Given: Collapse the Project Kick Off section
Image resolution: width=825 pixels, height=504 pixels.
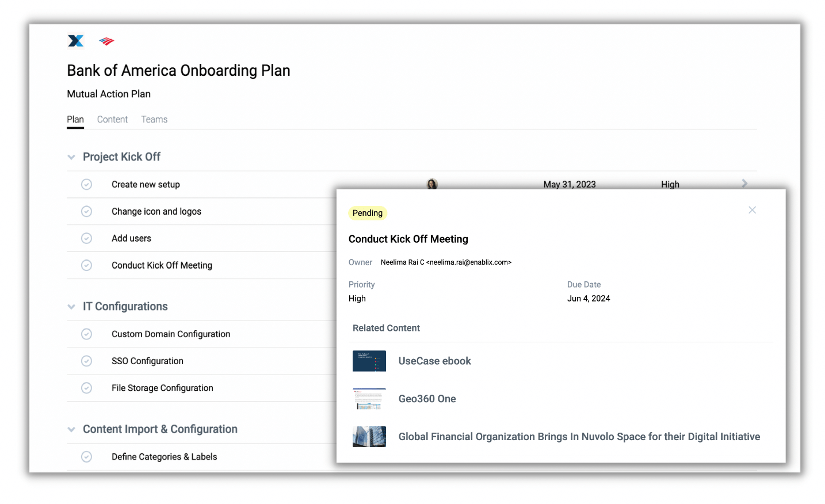Looking at the screenshot, I should (x=71, y=157).
